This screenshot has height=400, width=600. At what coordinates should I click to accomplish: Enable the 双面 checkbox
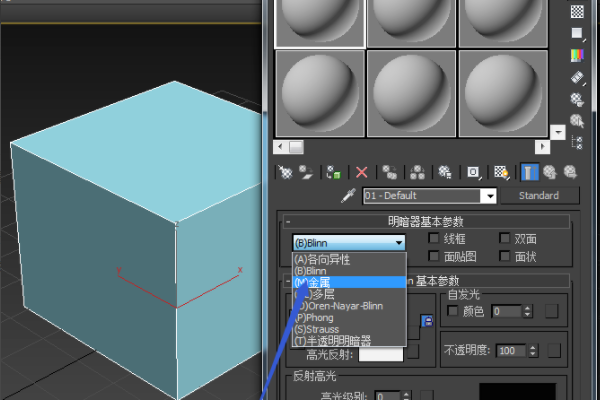click(x=504, y=240)
